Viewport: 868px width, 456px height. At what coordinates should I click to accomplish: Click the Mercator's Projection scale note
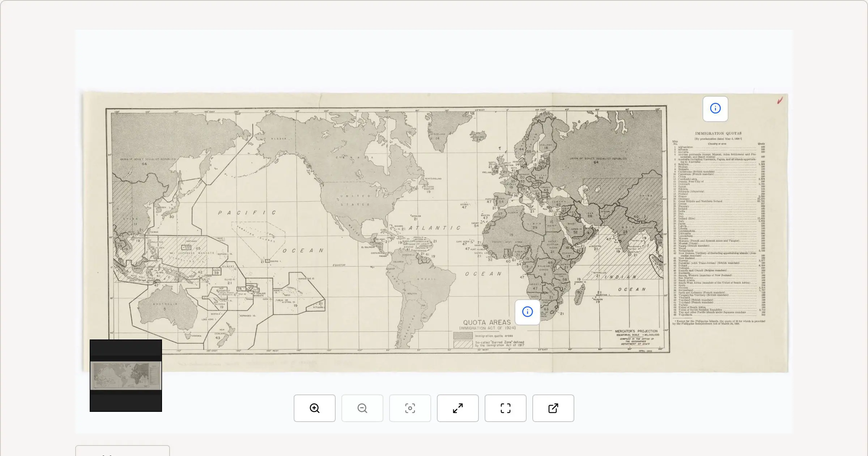pyautogui.click(x=636, y=332)
